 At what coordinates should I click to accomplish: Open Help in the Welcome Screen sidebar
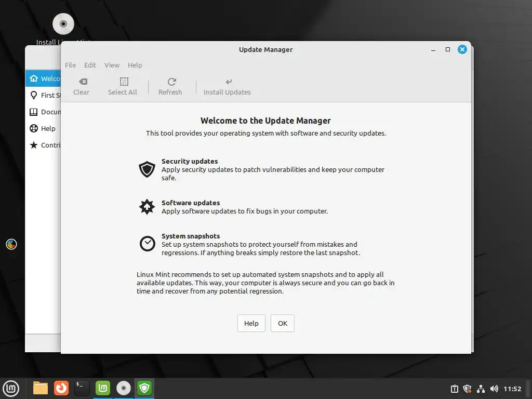click(x=44, y=129)
